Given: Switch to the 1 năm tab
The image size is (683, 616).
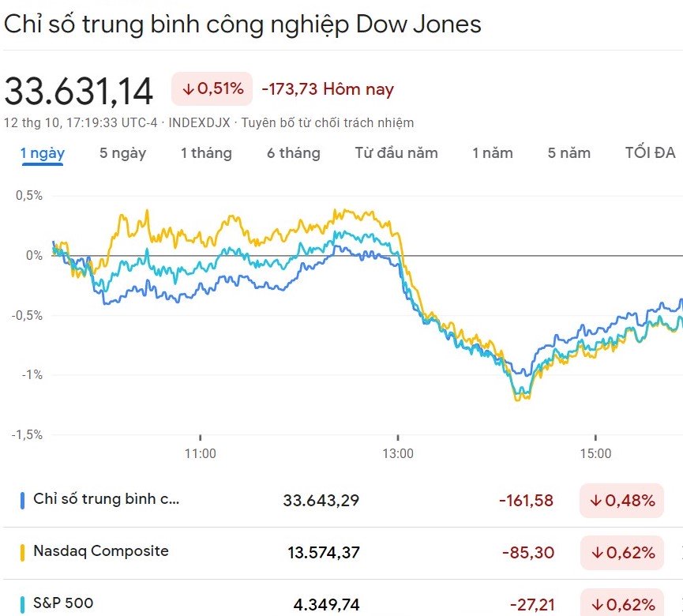Looking at the screenshot, I should (493, 153).
